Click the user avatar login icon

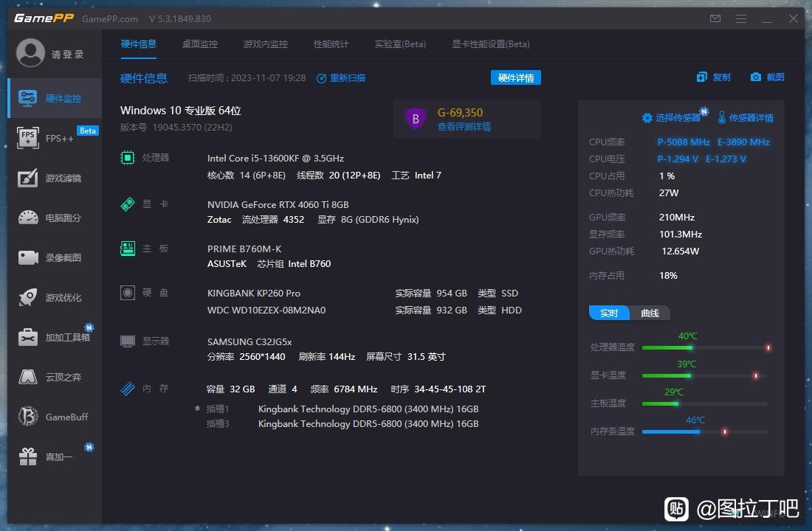[x=30, y=53]
